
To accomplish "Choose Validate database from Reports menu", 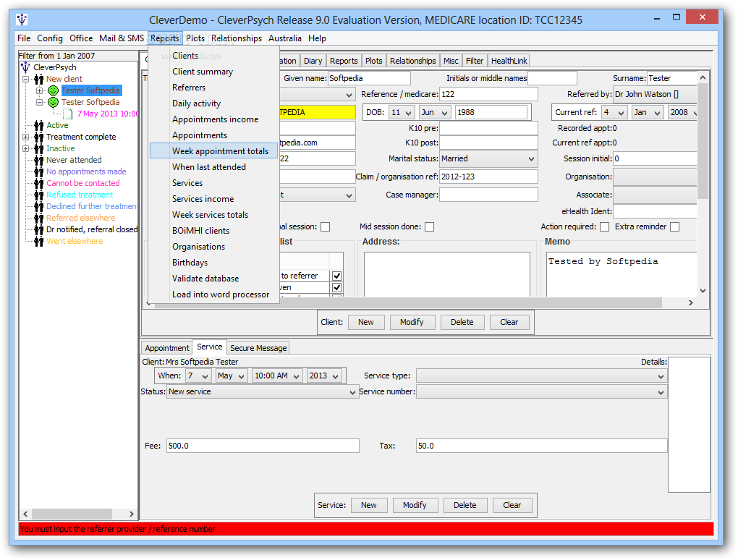I will coord(214,279).
